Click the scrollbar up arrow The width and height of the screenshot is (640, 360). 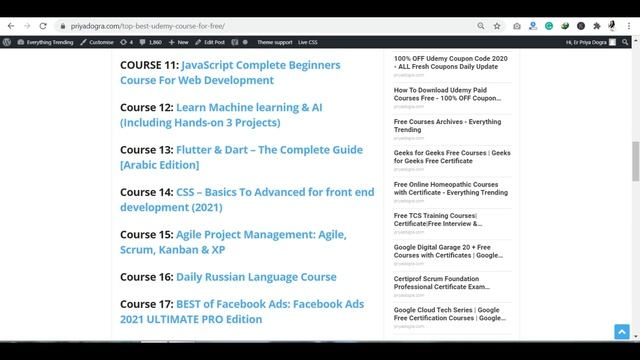click(636, 40)
